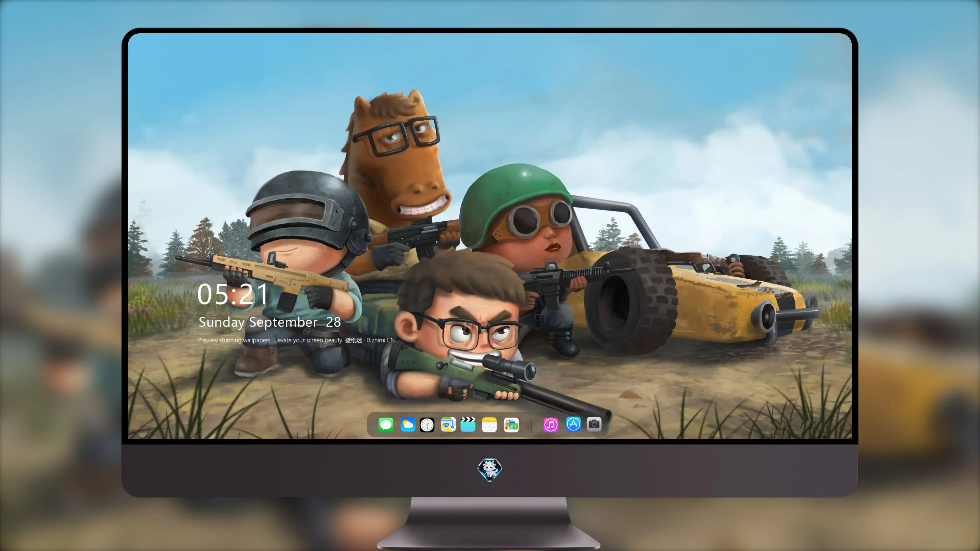Open the yellow Notes app icon
Screen dimensions: 980x551
coord(489,424)
